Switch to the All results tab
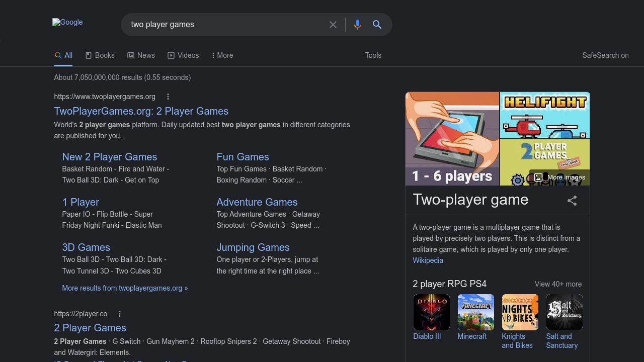 (x=63, y=55)
